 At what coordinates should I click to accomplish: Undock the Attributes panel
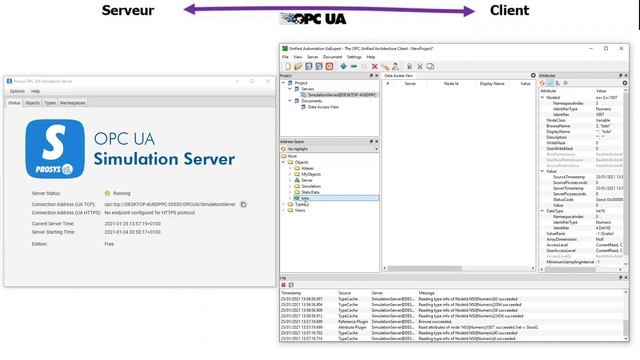[620, 76]
